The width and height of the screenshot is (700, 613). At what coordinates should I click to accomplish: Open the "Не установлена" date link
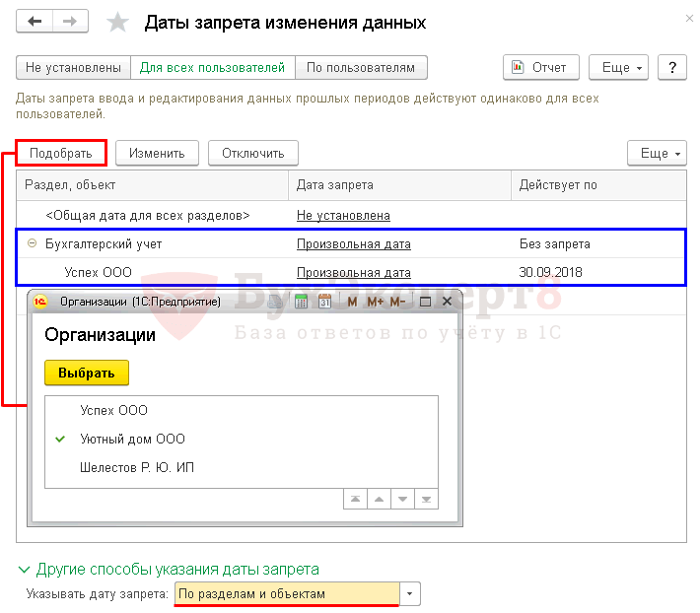coord(343,216)
